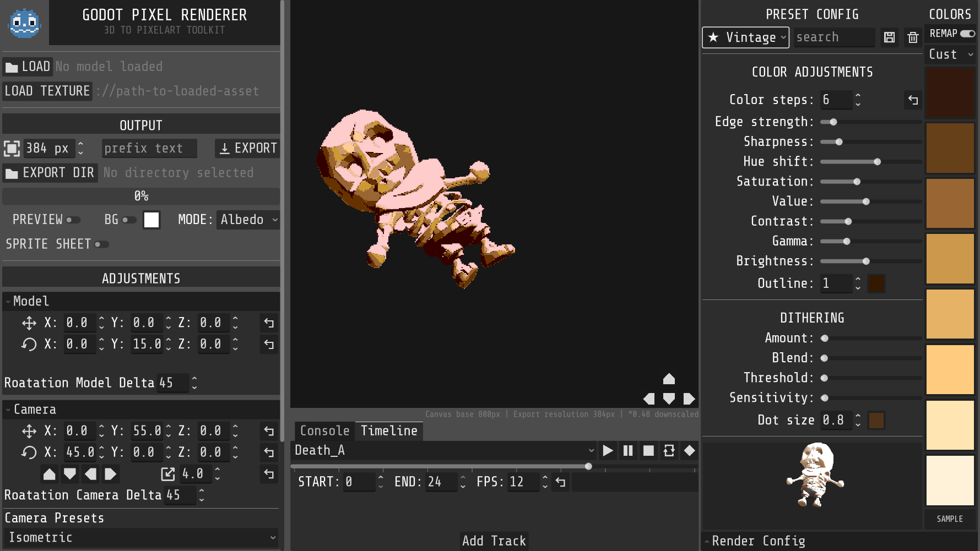The height and width of the screenshot is (551, 980).
Task: Delete the preset using the trash icon
Action: tap(913, 37)
